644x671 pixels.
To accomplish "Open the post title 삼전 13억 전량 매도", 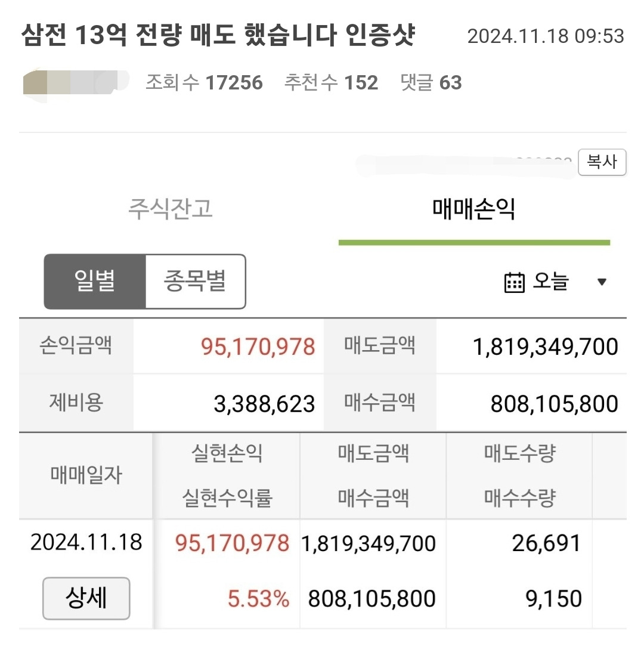I will pos(221,36).
